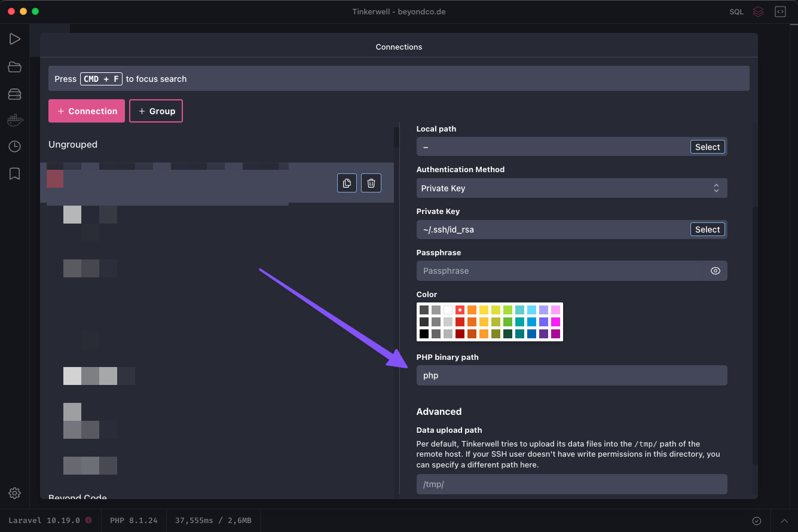Click PHP 8.1.24 in status bar
The image size is (798, 532).
pyautogui.click(x=134, y=521)
